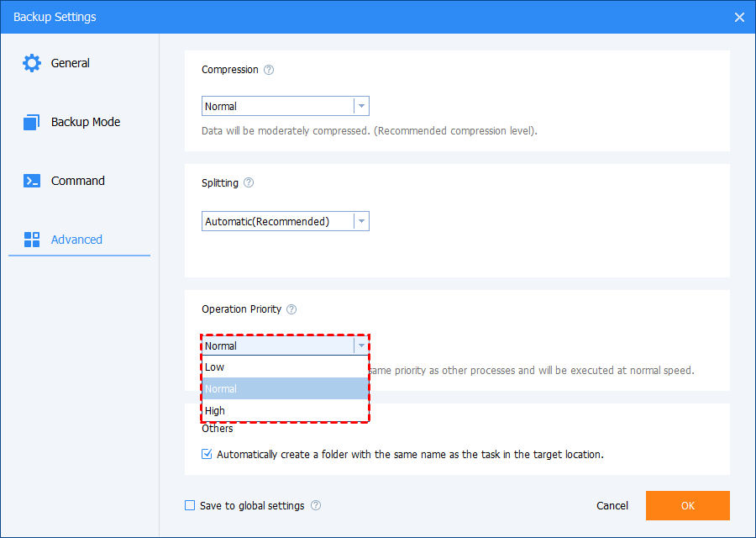Collapse the Operation Priority dropdown
756x538 pixels.
[360, 345]
